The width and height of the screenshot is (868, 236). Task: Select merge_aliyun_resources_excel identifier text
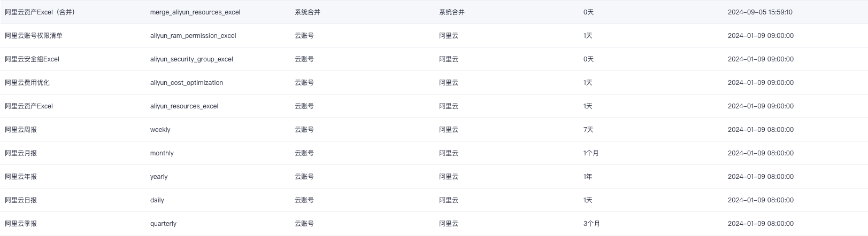point(195,12)
